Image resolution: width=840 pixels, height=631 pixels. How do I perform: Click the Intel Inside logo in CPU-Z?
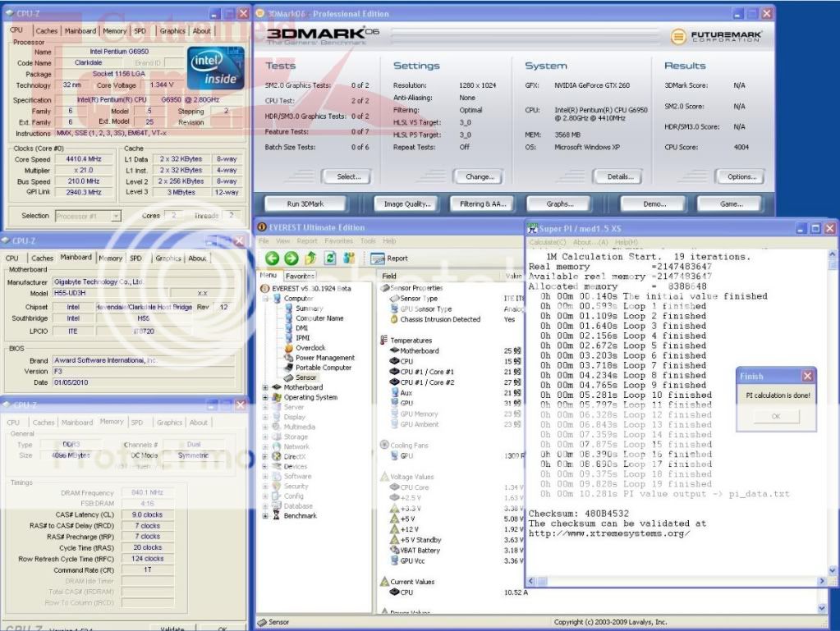click(x=217, y=67)
